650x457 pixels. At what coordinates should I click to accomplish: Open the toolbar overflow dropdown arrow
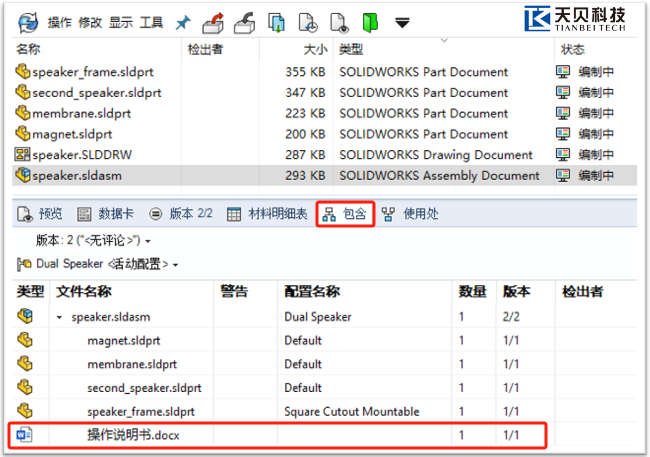(x=402, y=22)
